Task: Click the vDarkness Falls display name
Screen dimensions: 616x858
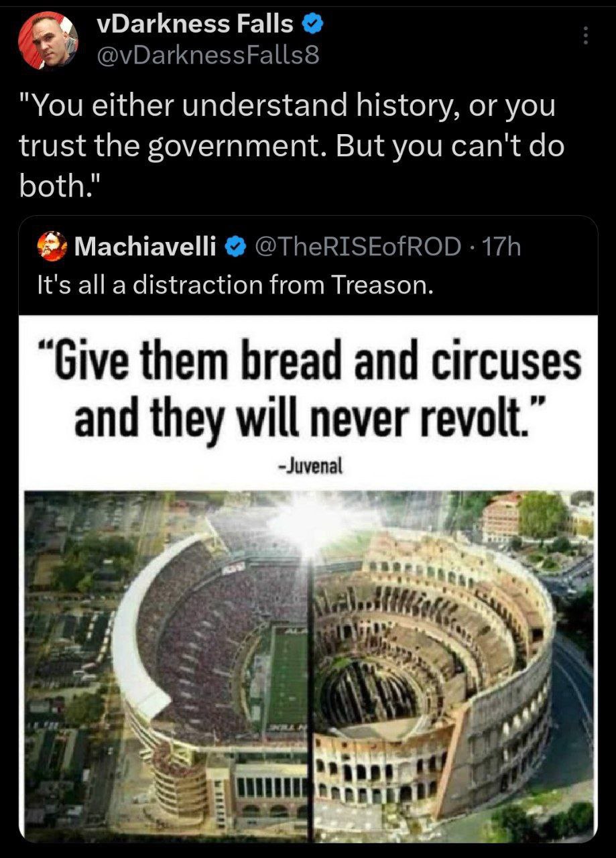Action: point(196,24)
